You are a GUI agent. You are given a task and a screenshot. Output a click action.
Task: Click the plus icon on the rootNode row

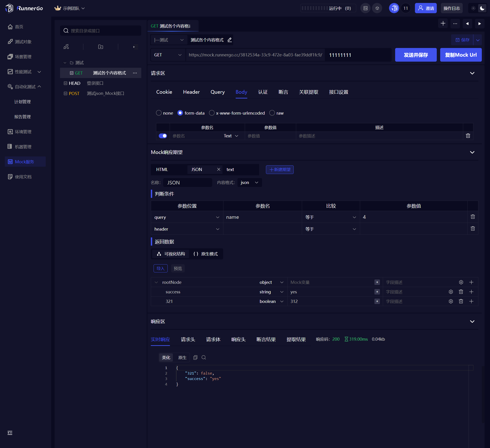(471, 282)
